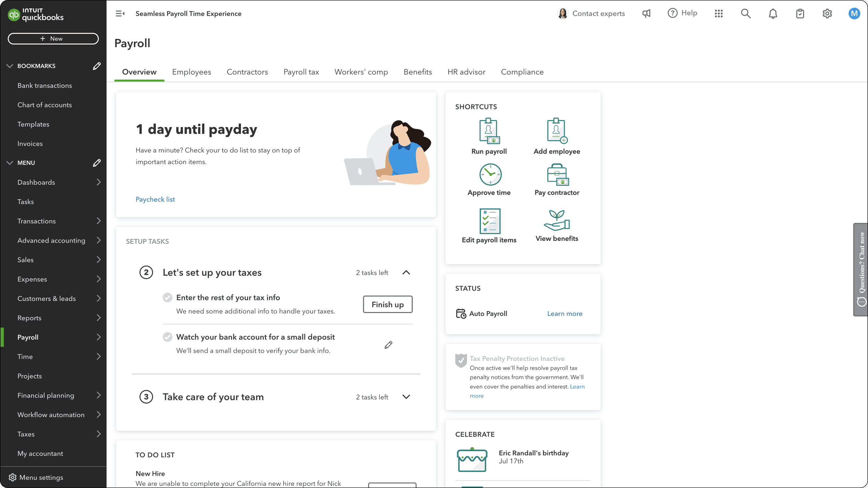
Task: Collapse the Let's set up your taxes section
Action: coord(406,272)
